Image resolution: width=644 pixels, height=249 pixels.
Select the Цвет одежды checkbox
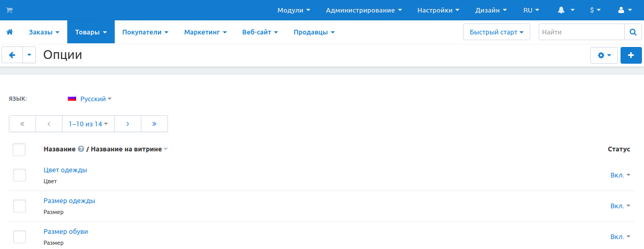point(19,175)
